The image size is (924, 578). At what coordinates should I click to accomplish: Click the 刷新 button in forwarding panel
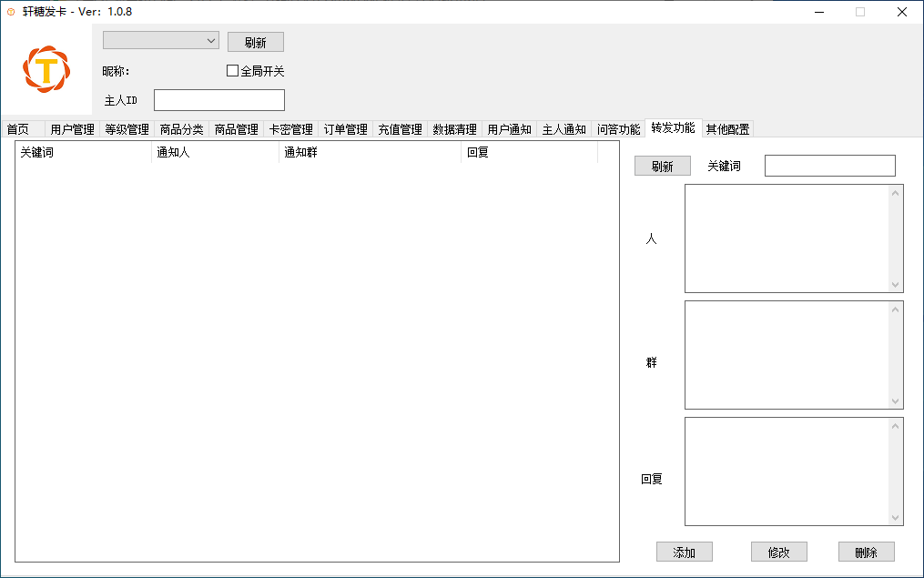663,167
